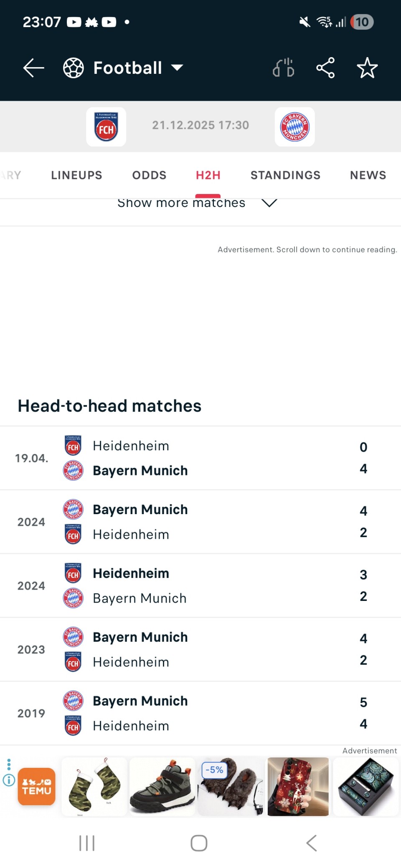
Task: Open Heidenheim team logo in header
Action: click(x=106, y=127)
